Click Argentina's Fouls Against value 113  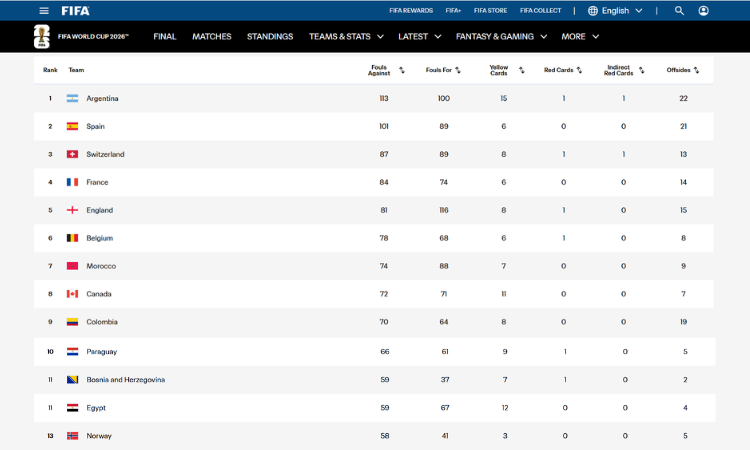(x=384, y=98)
